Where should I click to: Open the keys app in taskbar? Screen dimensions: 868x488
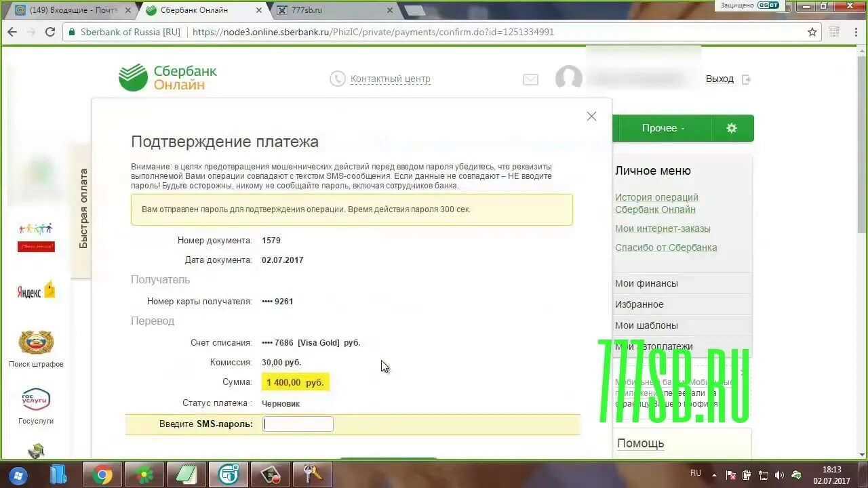[313, 474]
